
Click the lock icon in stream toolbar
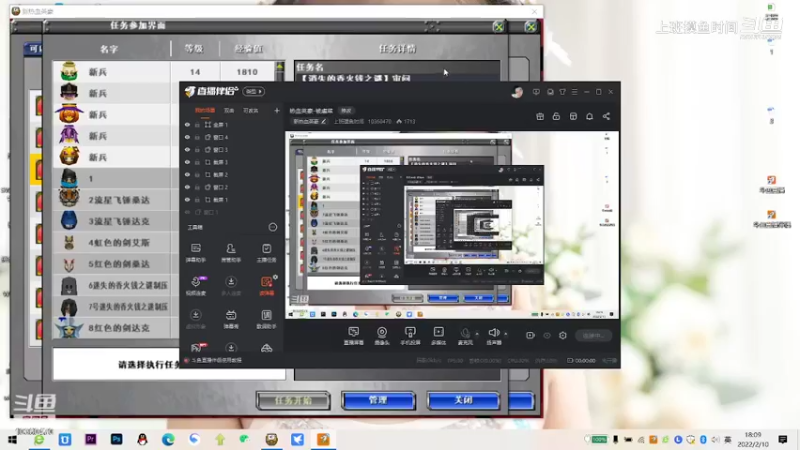556,116
